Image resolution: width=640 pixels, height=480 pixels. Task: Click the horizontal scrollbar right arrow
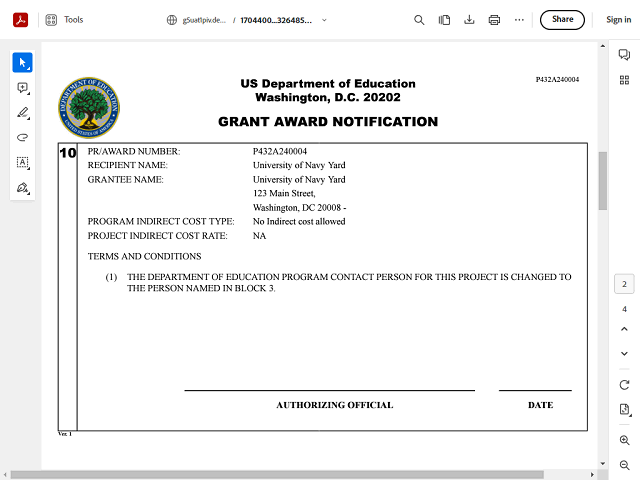tap(592, 475)
